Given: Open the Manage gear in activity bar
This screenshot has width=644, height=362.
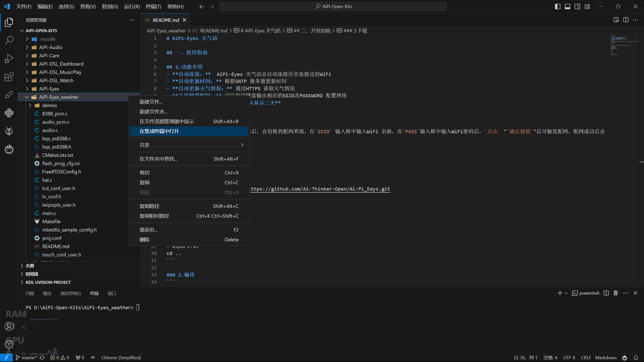Looking at the screenshot, I should [9, 344].
